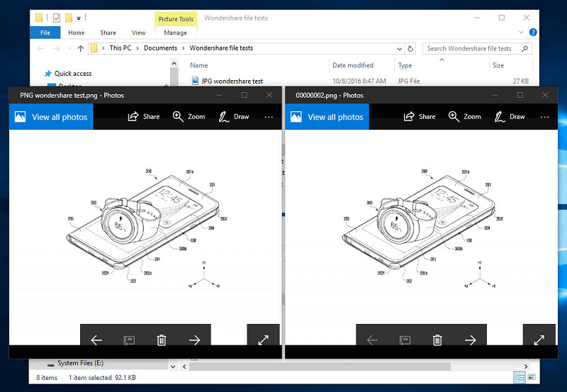The image size is (567, 392).
Task: Click This PC in address breadcrumb
Action: click(x=120, y=48)
